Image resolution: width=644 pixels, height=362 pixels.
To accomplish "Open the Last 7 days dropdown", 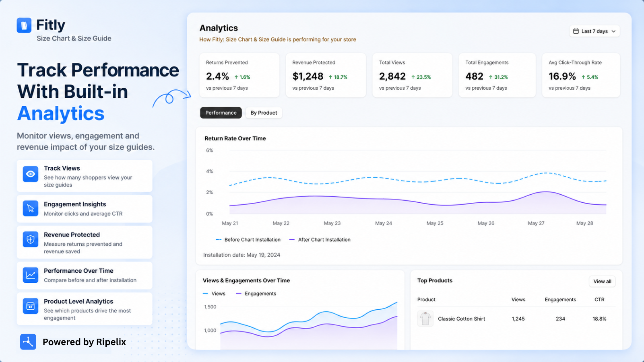I will coord(594,31).
